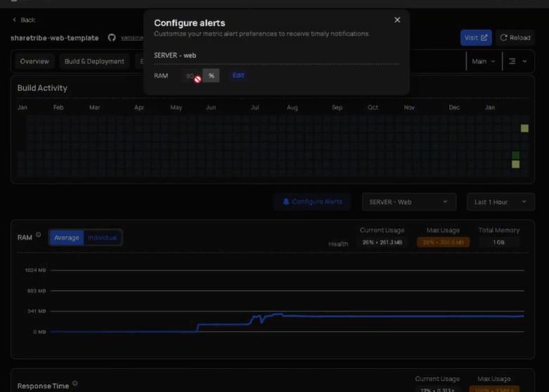The image size is (549, 392).
Task: Click the info icon beside Response Time
Action: pos(75,384)
